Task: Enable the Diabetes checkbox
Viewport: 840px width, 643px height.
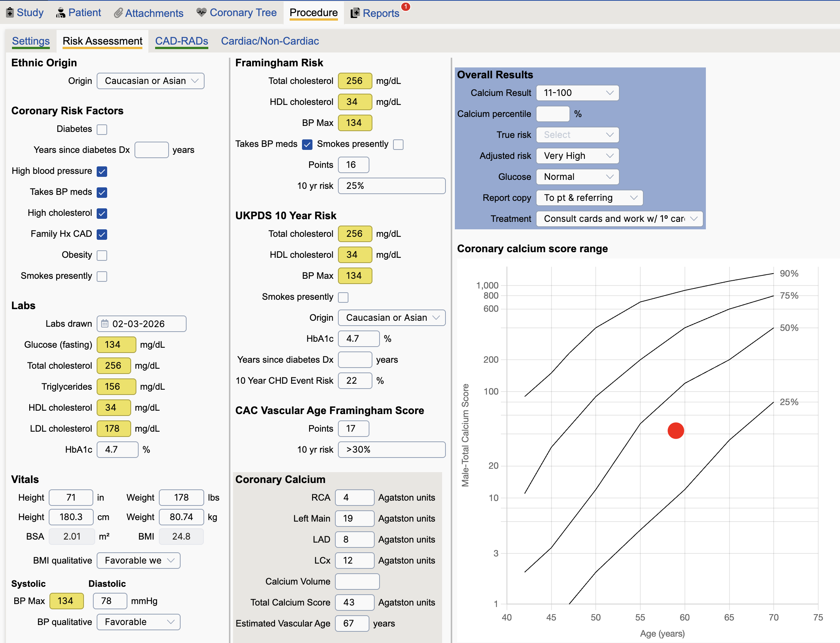Action: click(x=102, y=129)
